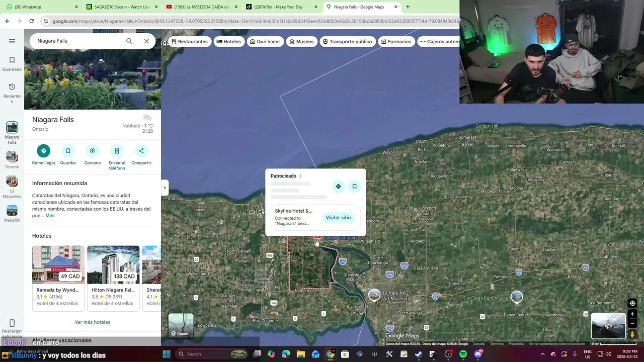
Task: Reload the browser page
Action: (31, 21)
